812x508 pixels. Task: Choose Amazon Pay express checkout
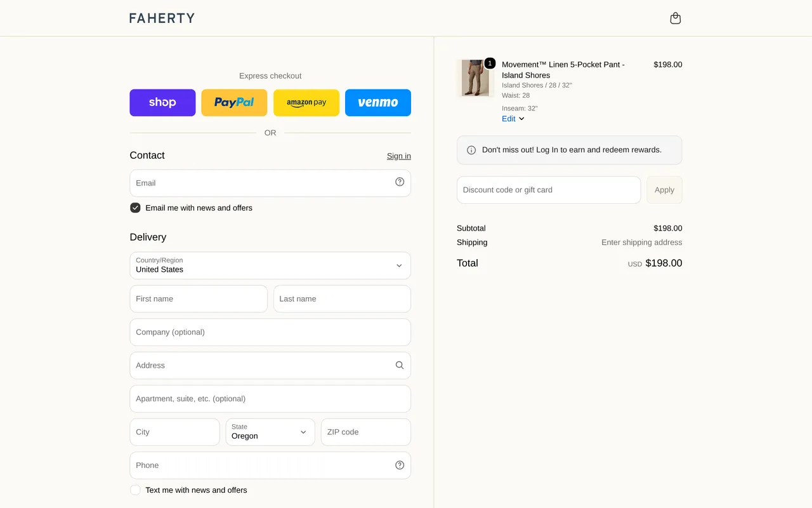[x=306, y=102]
